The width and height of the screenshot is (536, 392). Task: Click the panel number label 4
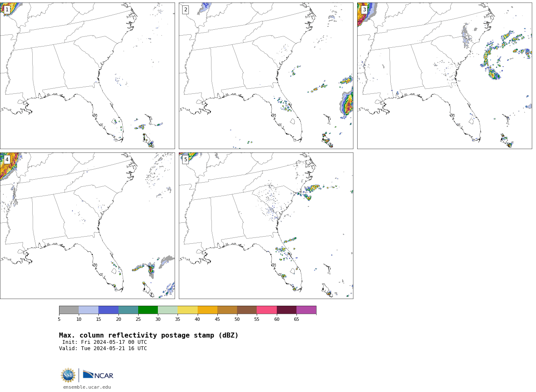pos(7,160)
